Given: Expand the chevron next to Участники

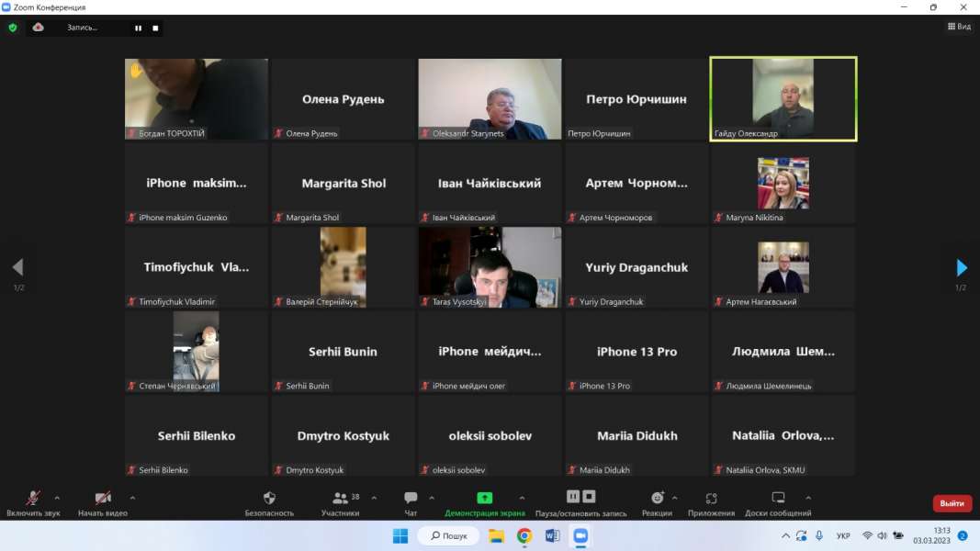Looking at the screenshot, I should [x=374, y=498].
